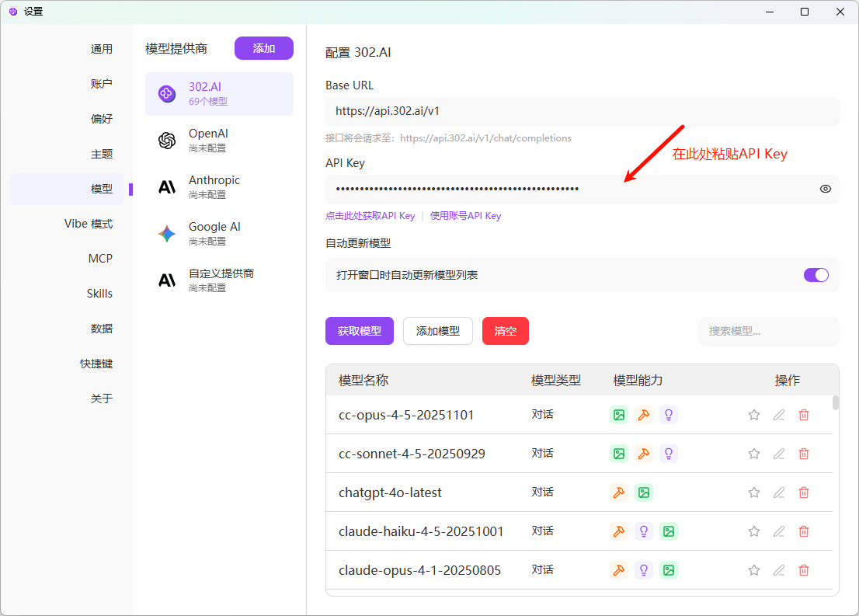Click the green image icon for chatgpt-4o-latest
Screen dimensions: 859x616
pos(644,492)
